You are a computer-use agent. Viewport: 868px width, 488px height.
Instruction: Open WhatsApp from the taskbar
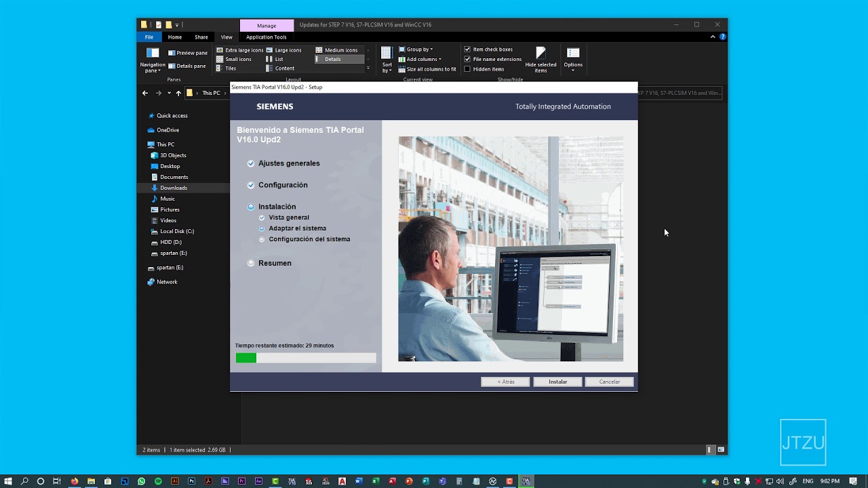tap(141, 481)
